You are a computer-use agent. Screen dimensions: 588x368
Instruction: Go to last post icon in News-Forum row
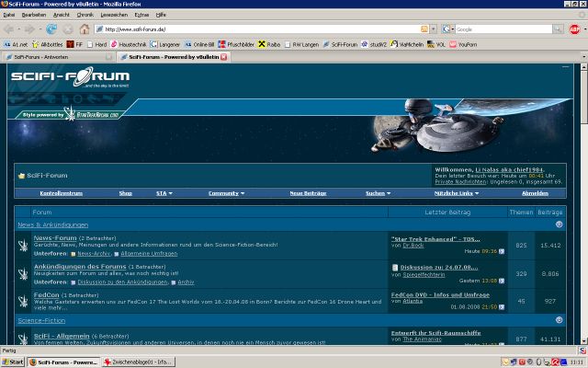click(x=502, y=250)
